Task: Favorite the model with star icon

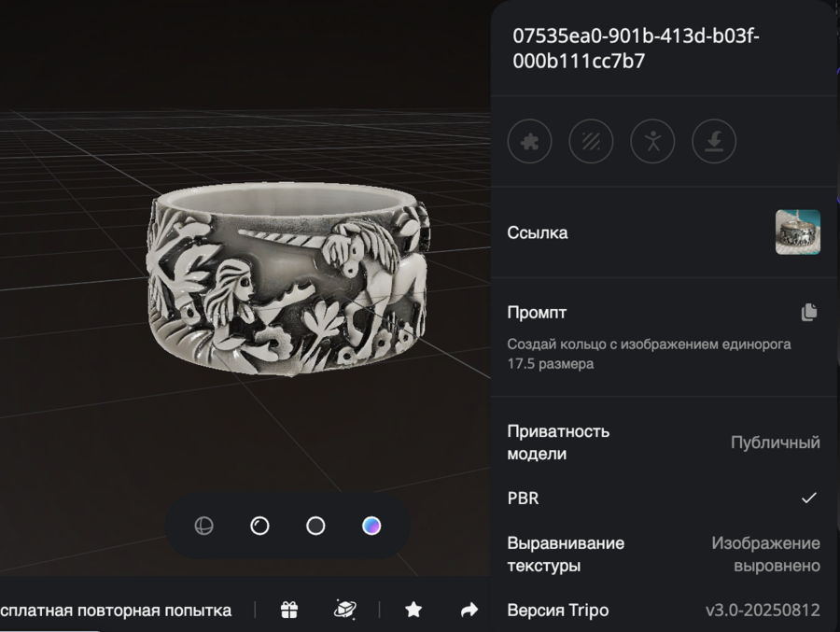Action: pos(413,610)
